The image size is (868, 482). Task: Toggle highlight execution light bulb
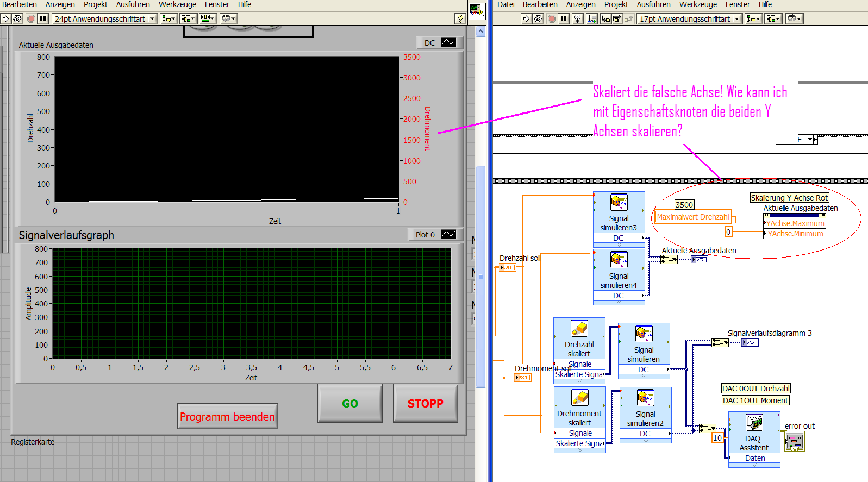point(578,18)
